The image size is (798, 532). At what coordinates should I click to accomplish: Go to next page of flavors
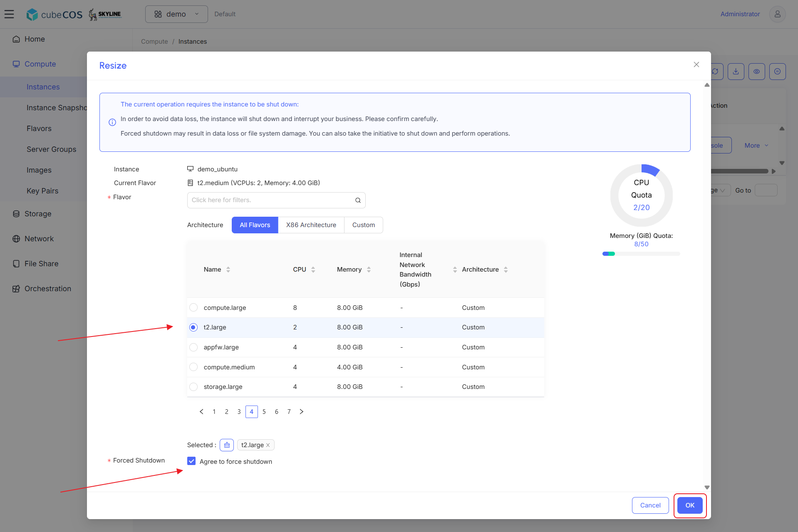click(302, 412)
